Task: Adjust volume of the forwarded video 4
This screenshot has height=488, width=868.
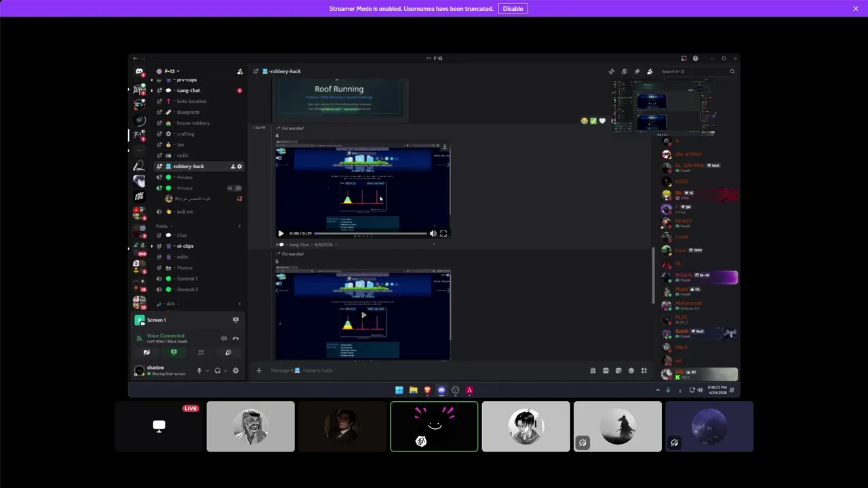Action: 433,233
